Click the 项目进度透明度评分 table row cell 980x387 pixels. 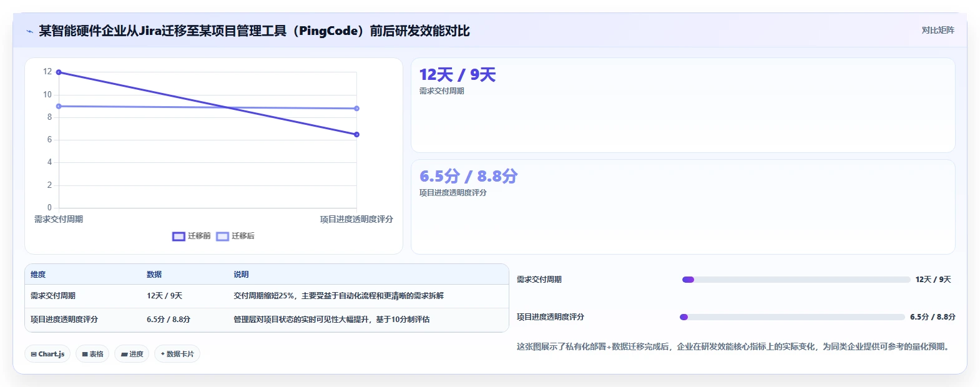pos(64,320)
